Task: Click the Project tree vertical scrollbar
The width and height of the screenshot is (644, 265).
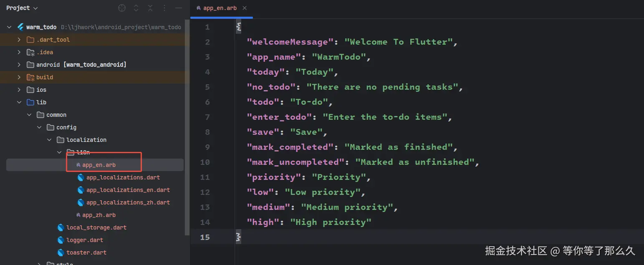Action: 187,127
